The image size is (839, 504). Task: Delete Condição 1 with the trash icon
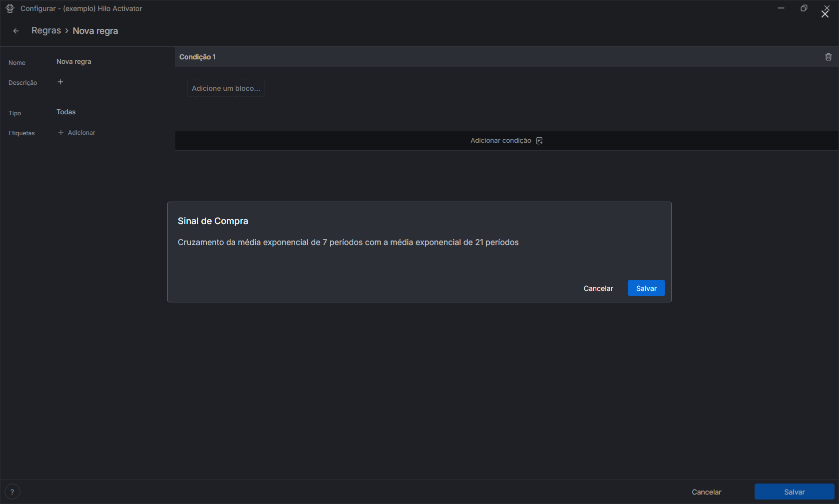(x=828, y=57)
